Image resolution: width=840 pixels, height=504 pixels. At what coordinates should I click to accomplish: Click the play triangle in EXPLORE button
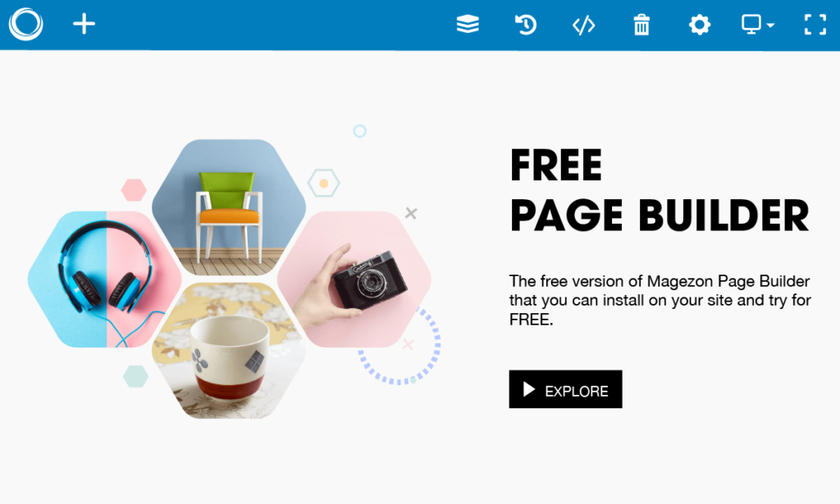(x=529, y=389)
